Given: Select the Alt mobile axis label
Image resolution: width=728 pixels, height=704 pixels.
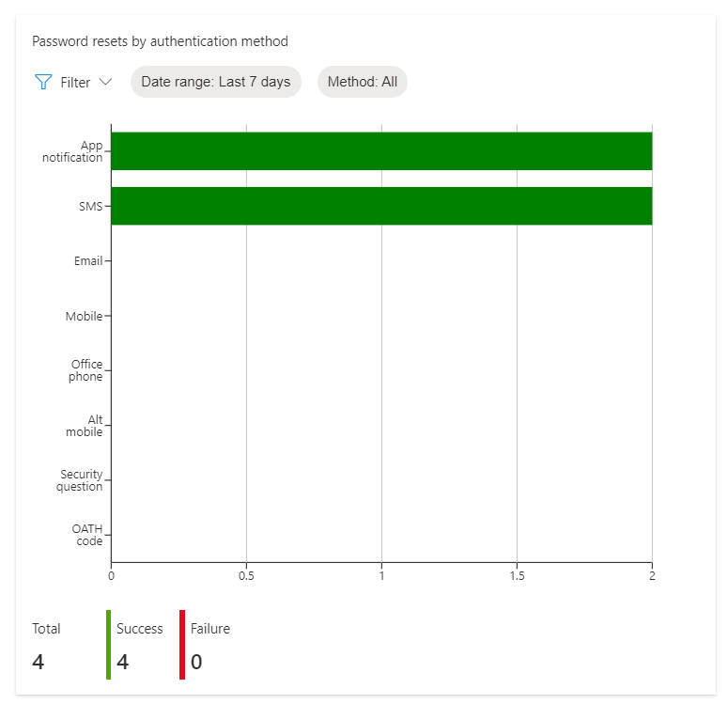Looking at the screenshot, I should click(84, 426).
